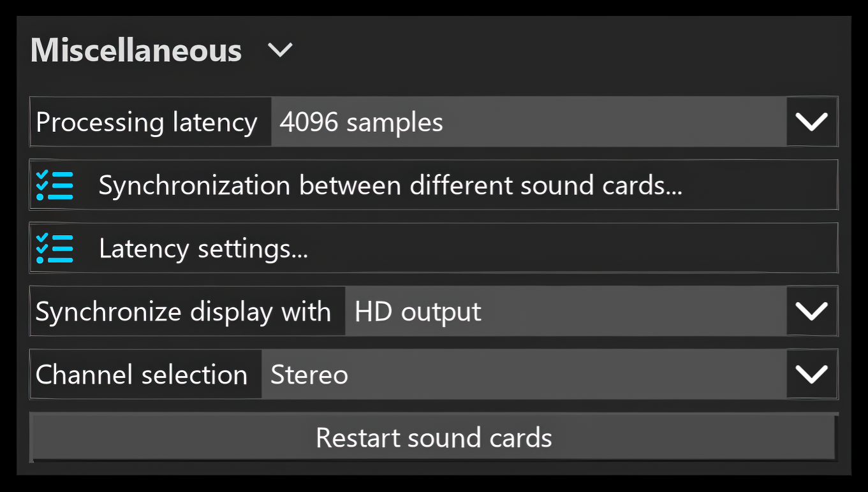Select the 4096 samples value field

click(x=529, y=122)
